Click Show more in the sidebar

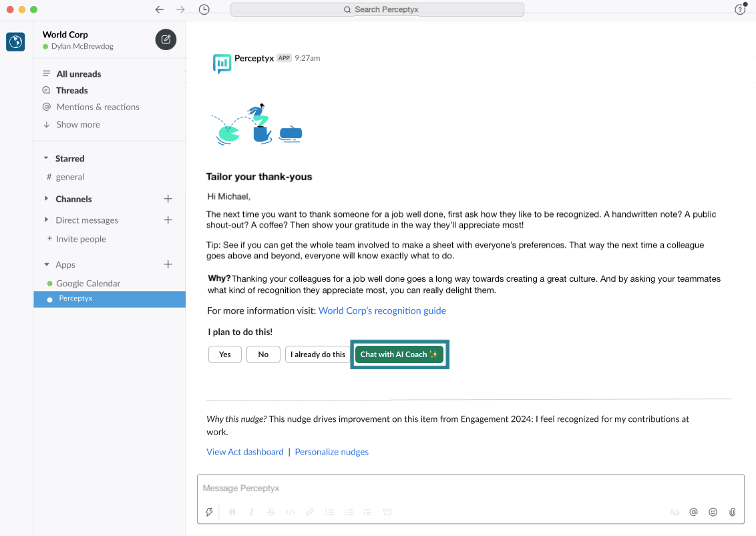78,124
